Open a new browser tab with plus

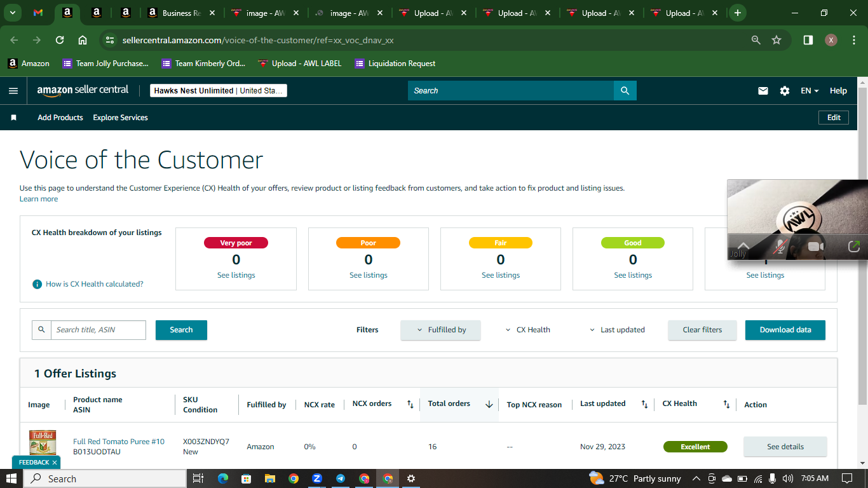[737, 13]
